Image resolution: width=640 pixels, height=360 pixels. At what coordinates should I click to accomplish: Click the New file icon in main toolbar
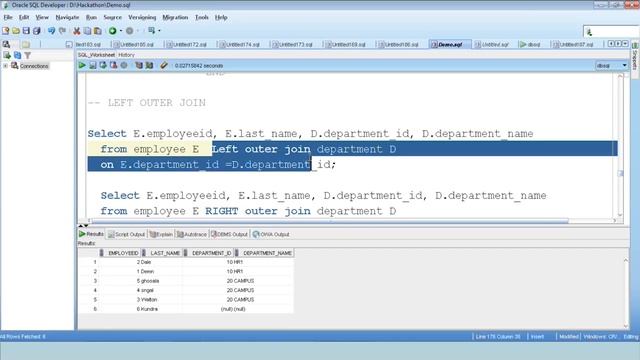[x=6, y=31]
